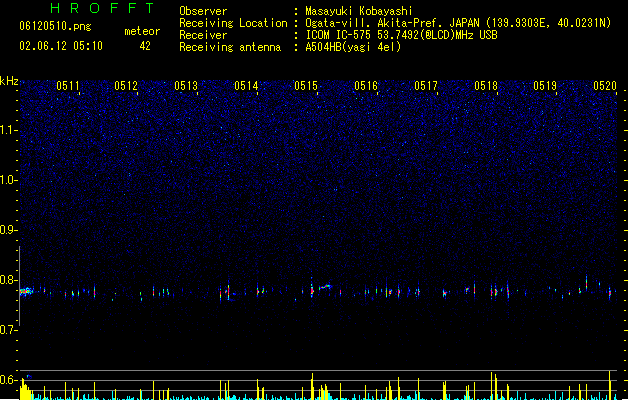The width and height of the screenshot is (629, 400).
Task: Click the 0512 time marker
Action: (x=126, y=86)
